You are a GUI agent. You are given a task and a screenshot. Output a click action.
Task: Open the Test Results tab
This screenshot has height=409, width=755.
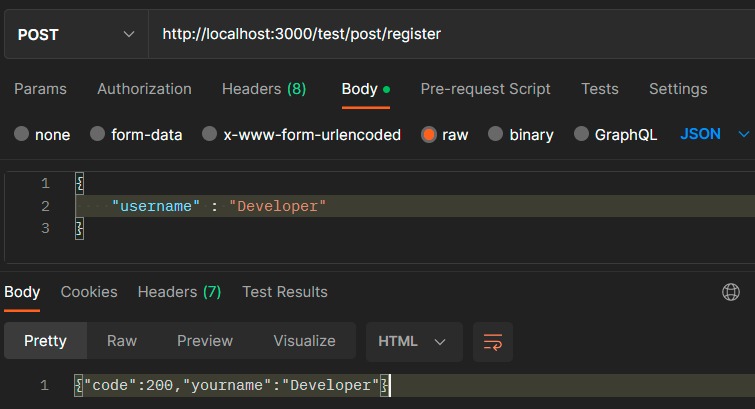[x=285, y=292]
